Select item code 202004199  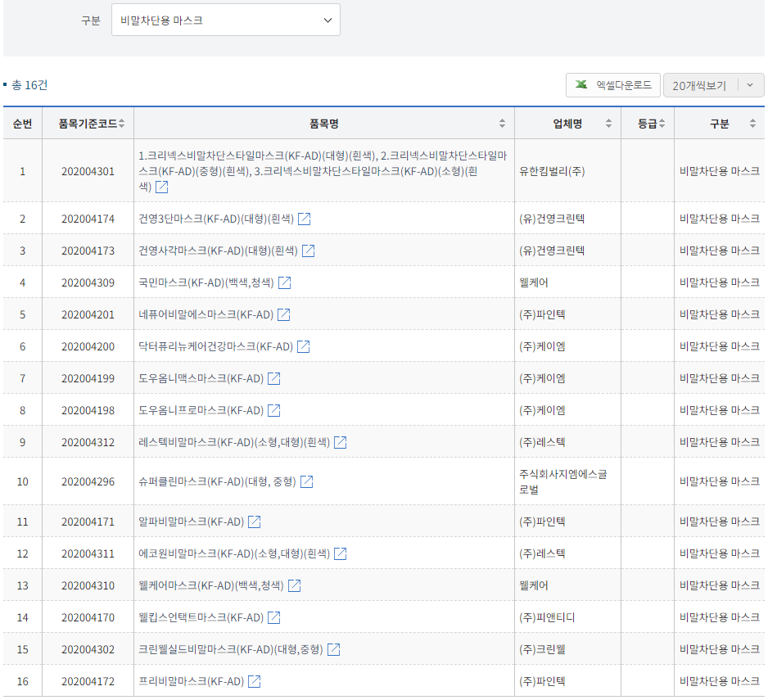click(x=88, y=378)
